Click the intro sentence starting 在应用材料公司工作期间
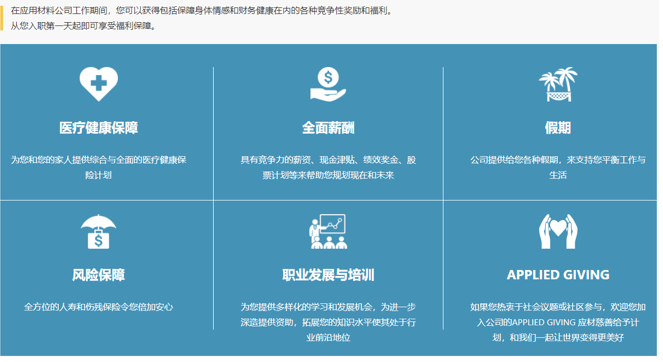This screenshot has height=362, width=663. pos(202,11)
